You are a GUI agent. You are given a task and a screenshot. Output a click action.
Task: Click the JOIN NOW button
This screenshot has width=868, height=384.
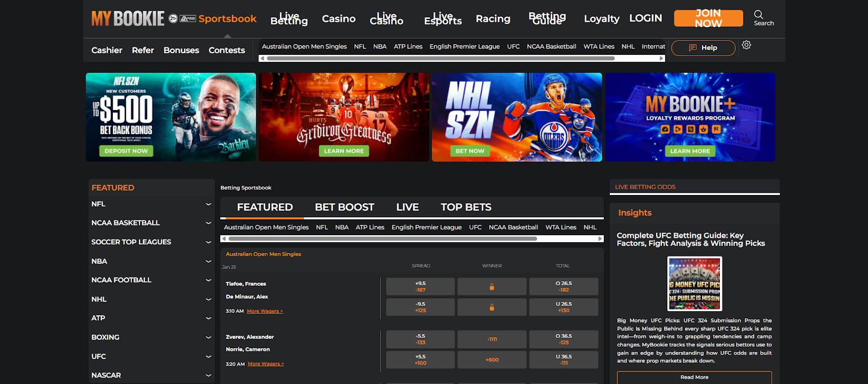709,18
